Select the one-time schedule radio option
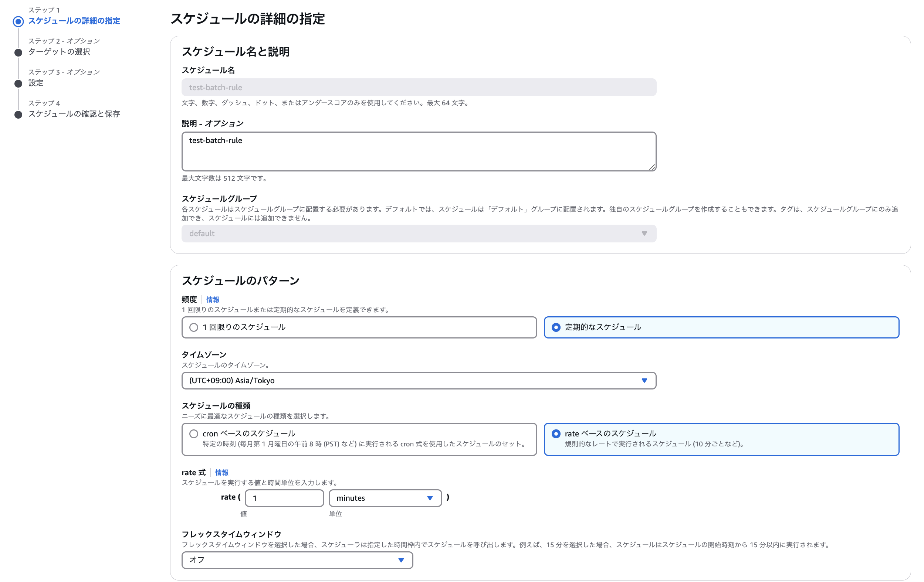Viewport: 924px width, 582px height. tap(194, 327)
